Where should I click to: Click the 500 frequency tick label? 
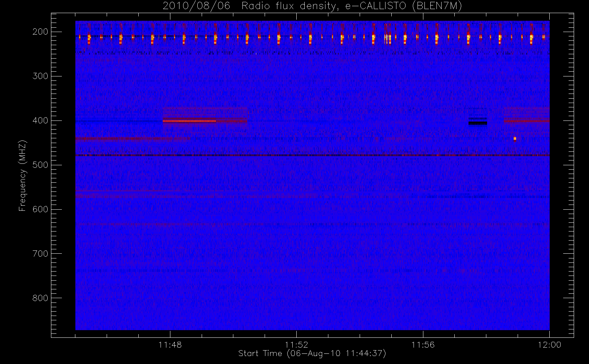(40, 165)
